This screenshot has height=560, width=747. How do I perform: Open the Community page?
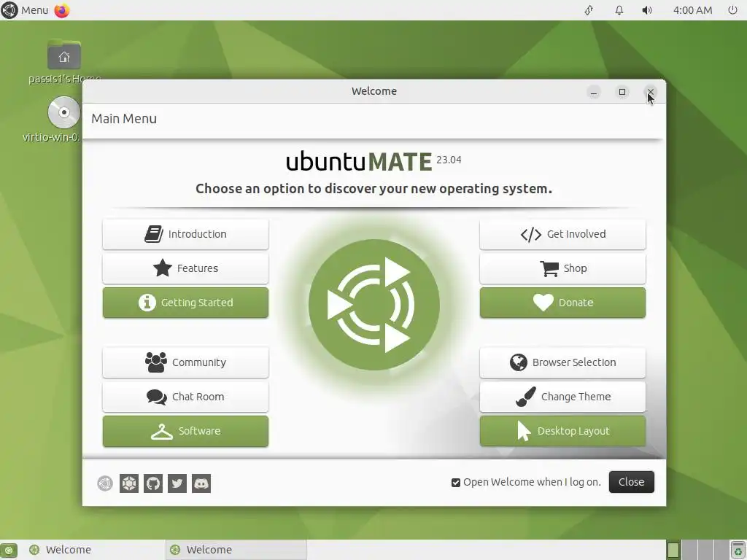click(185, 363)
